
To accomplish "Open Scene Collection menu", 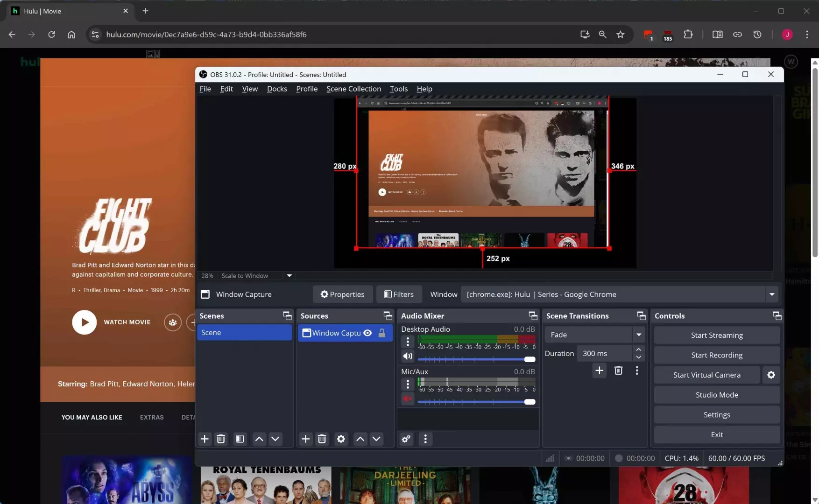I will coord(353,89).
